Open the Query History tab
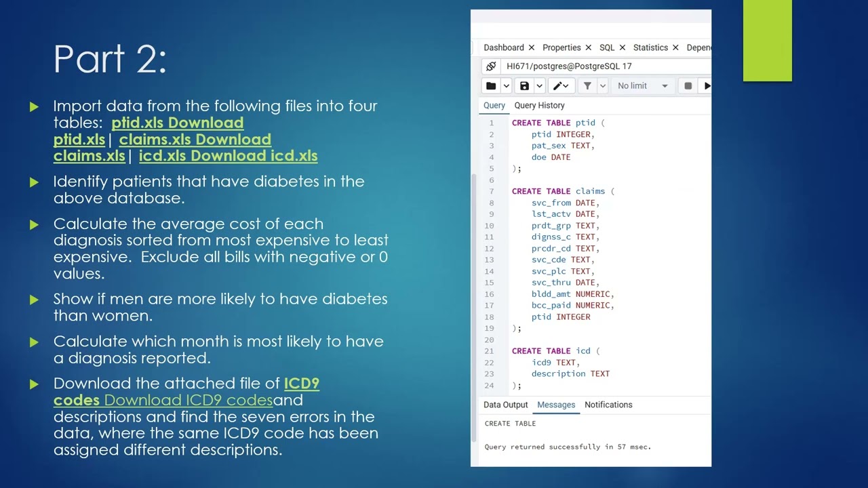The height and width of the screenshot is (488, 868). coord(539,106)
